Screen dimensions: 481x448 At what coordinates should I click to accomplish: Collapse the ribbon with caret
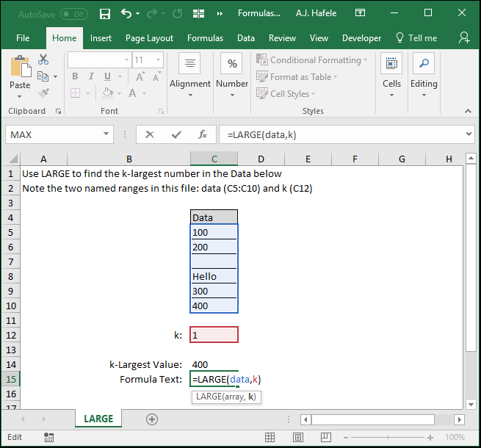tap(468, 111)
